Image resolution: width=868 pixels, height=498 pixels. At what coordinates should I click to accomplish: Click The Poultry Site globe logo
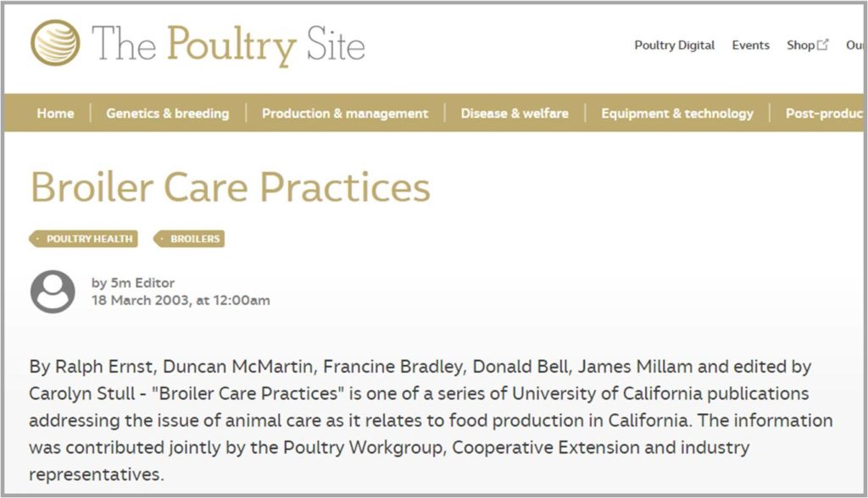click(55, 42)
